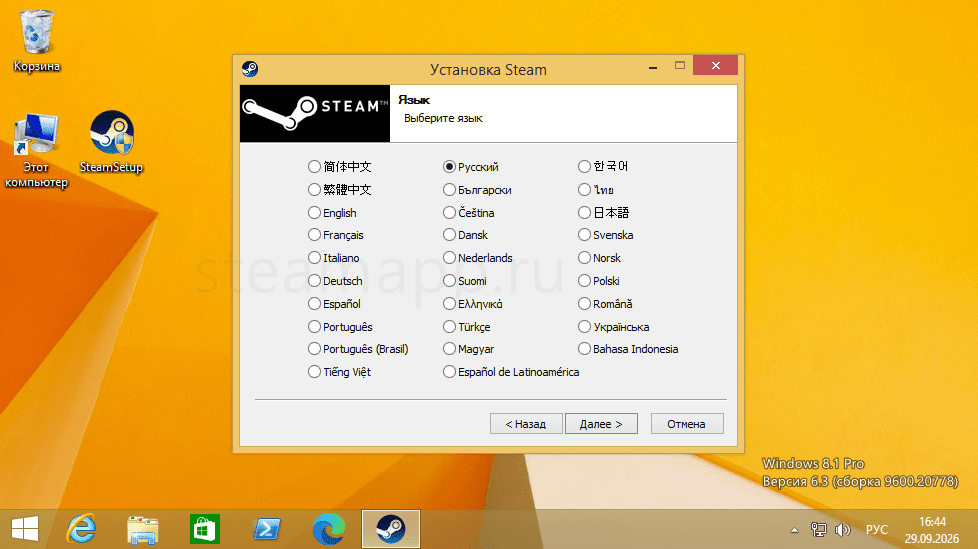Pick Deutsch as installer language
The width and height of the screenshot is (978, 549).
336,281
